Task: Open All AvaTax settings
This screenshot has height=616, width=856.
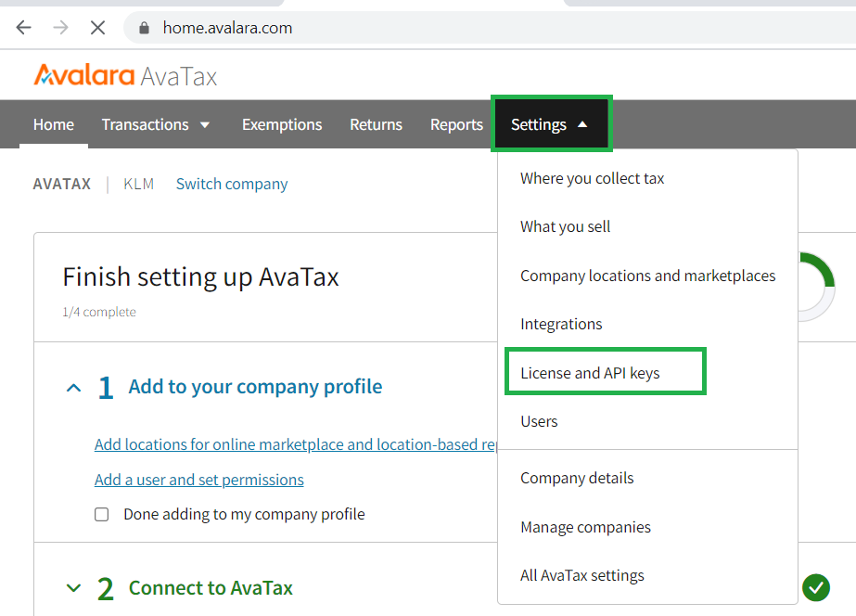Action: [x=581, y=575]
